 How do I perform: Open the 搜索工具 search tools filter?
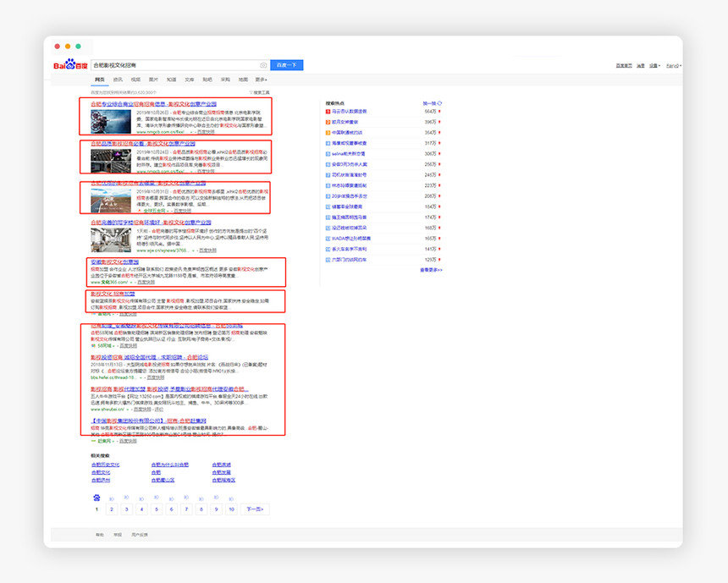pyautogui.click(x=260, y=92)
